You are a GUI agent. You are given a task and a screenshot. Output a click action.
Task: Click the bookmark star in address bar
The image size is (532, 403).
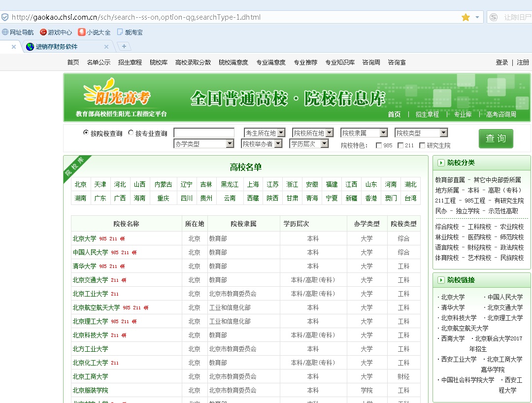[x=465, y=17]
